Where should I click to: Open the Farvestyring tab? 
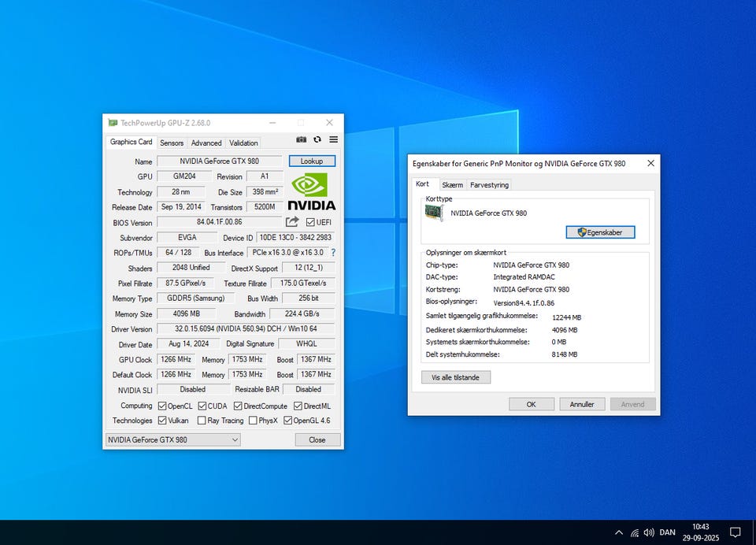coord(489,185)
